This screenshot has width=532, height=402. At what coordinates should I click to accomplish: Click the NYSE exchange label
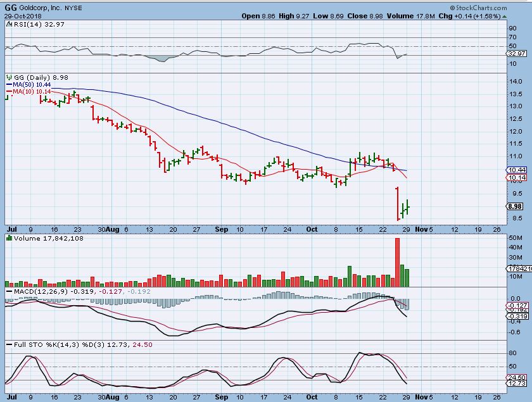(x=73, y=8)
